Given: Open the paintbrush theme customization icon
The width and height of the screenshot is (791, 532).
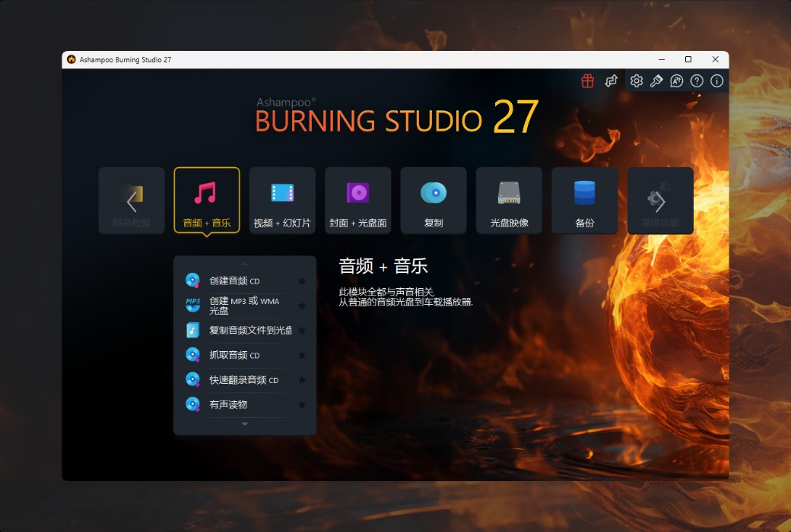Looking at the screenshot, I should [656, 80].
